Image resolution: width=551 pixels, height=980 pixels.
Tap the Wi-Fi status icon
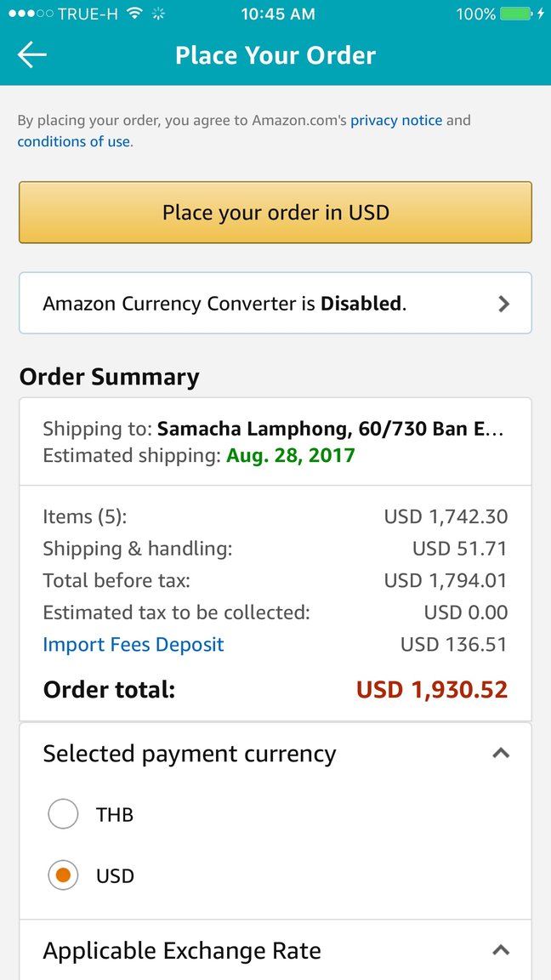click(x=134, y=14)
